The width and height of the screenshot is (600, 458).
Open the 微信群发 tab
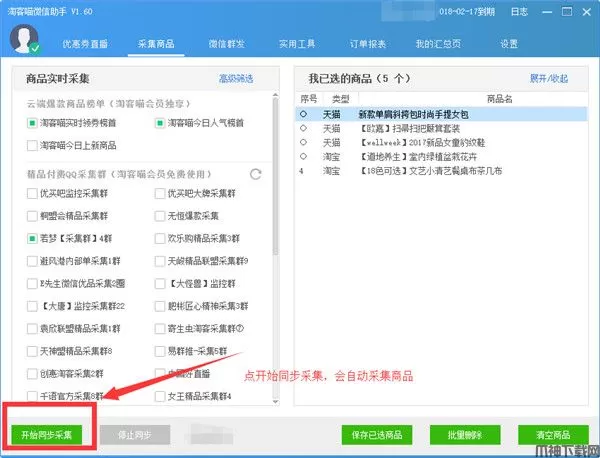point(227,44)
